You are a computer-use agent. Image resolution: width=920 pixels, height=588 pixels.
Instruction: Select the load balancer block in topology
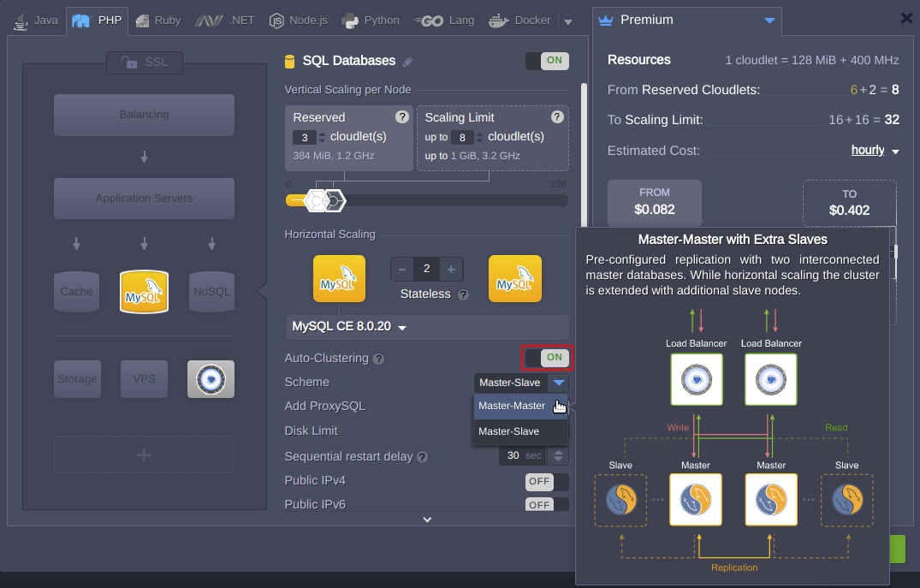point(144,115)
